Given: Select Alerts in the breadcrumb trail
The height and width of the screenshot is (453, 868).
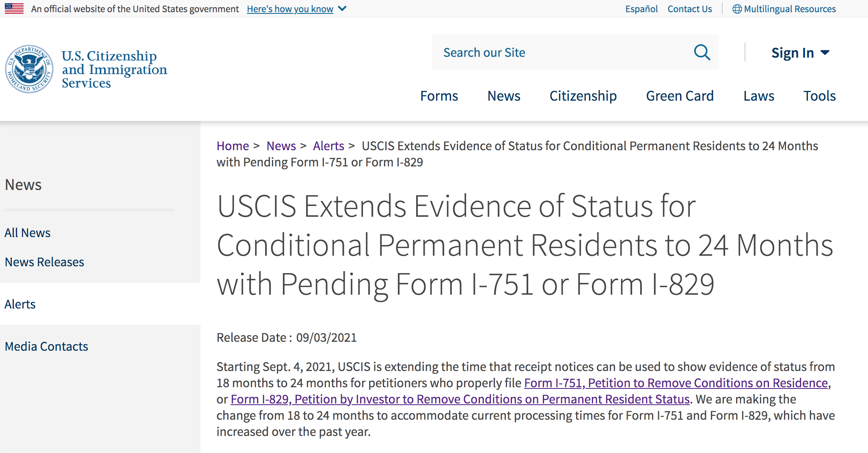Looking at the screenshot, I should tap(328, 146).
